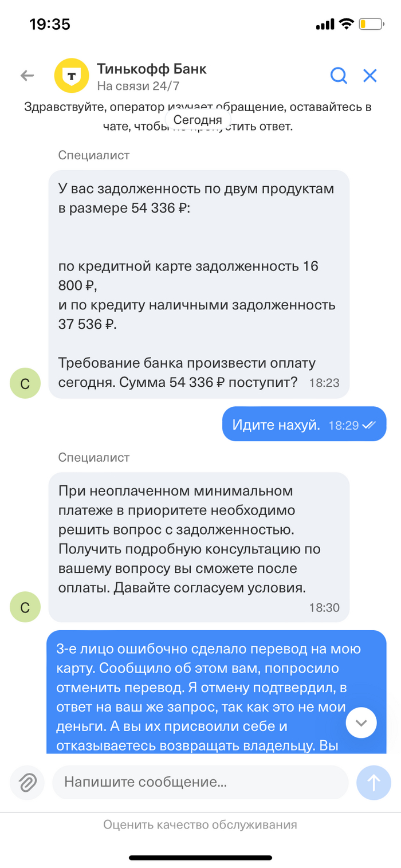The width and height of the screenshot is (401, 868).
Task: Tap specialist avatar beside the 18:30 message
Action: coord(25,607)
